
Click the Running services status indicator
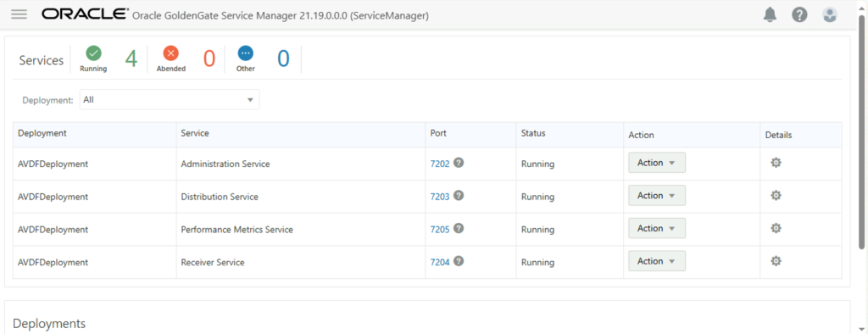[93, 59]
